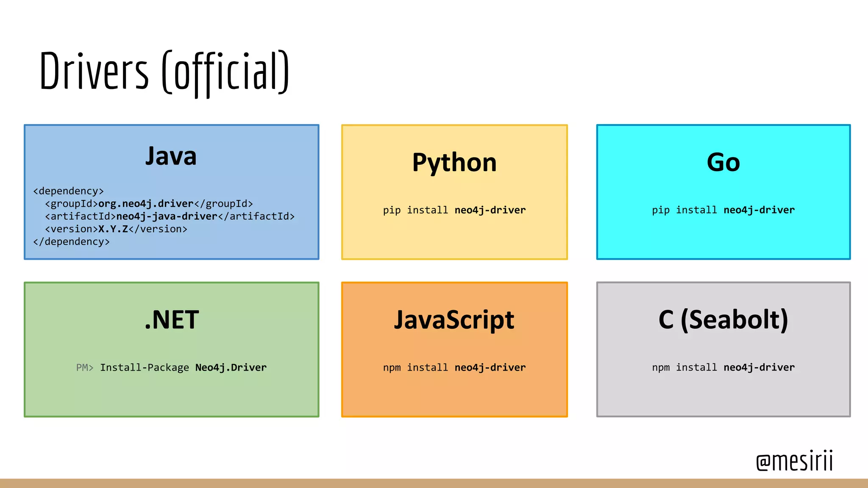This screenshot has width=868, height=488.
Task: Click 'pip install neo4j-driver' under Python
Action: 454,210
